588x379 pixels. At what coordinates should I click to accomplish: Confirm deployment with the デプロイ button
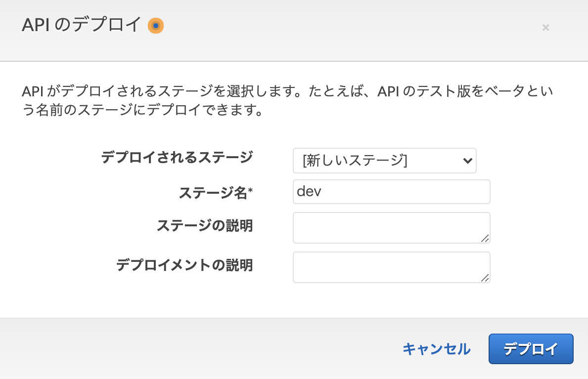click(x=531, y=349)
